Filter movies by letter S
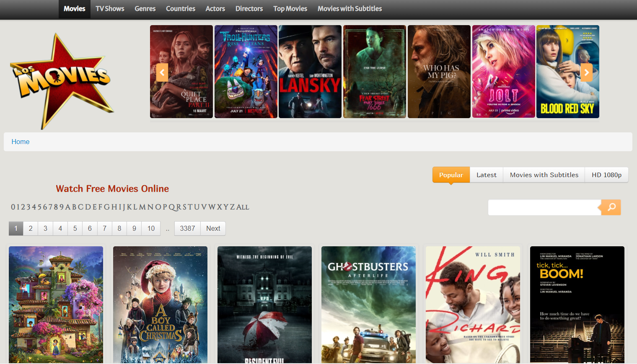Viewport: 637px width, 364px height. pyautogui.click(x=184, y=207)
